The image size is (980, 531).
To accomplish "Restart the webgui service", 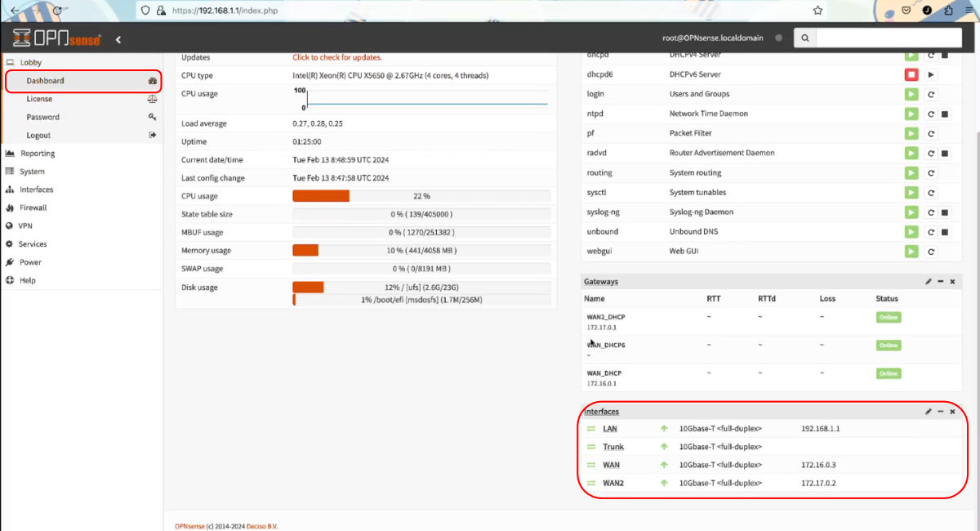I will click(x=931, y=252).
